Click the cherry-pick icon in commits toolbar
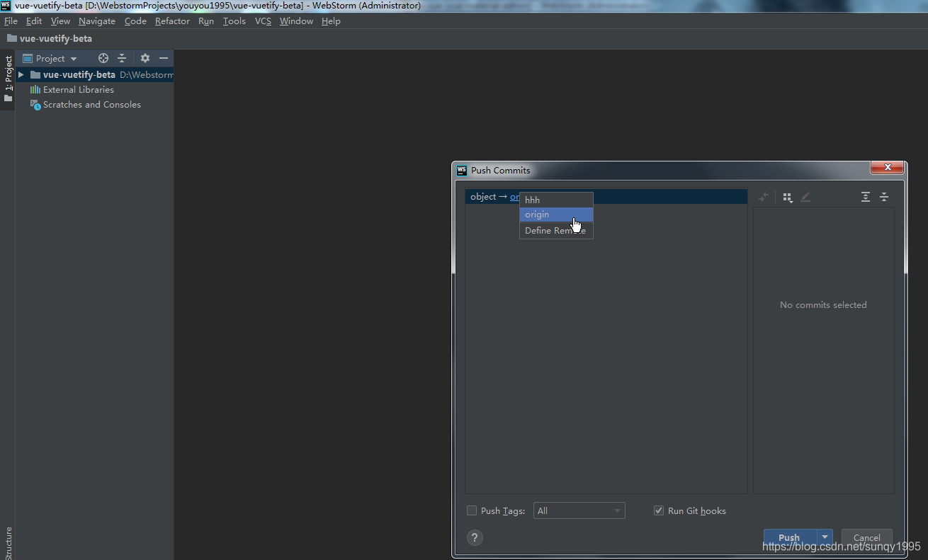 pyautogui.click(x=764, y=197)
